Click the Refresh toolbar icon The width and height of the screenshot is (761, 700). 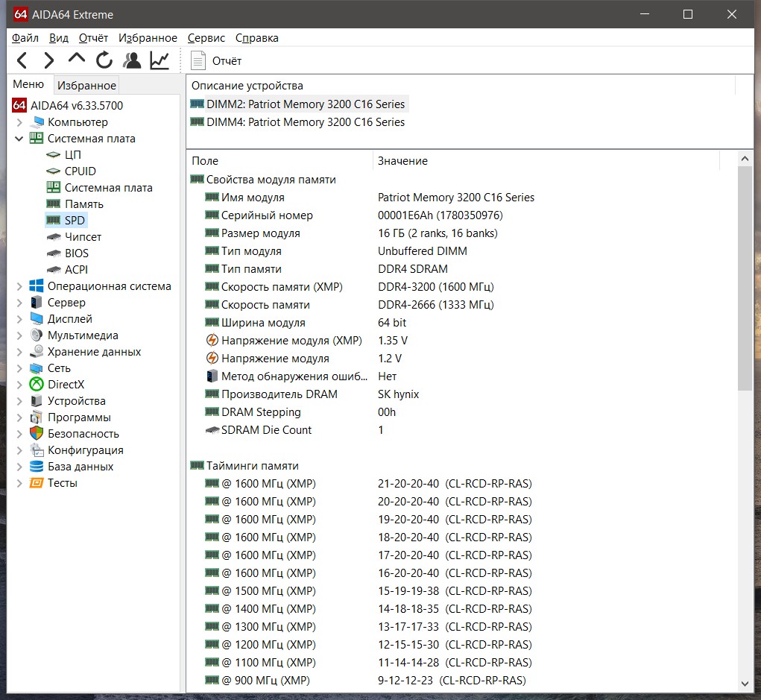[104, 60]
